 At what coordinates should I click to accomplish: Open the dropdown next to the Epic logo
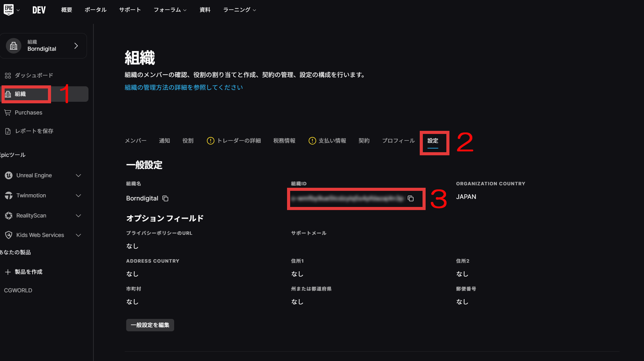tap(18, 10)
